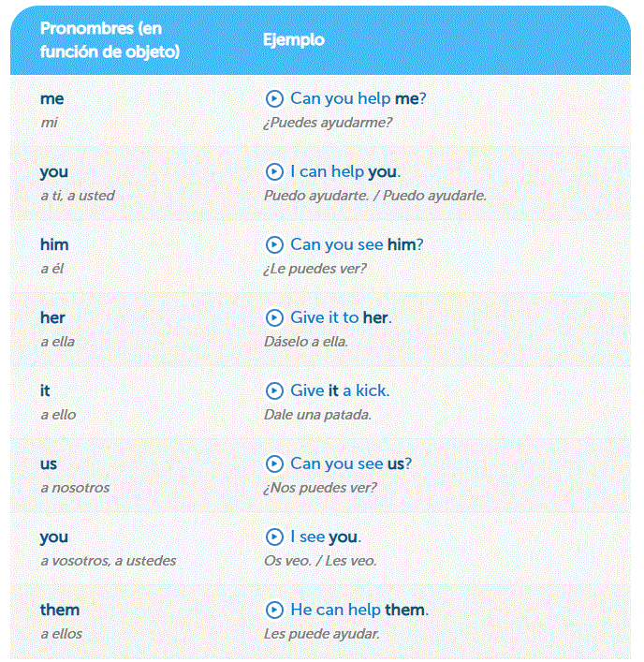Play audio for "He can help them."
The height and width of the screenshot is (662, 644).
click(x=274, y=610)
